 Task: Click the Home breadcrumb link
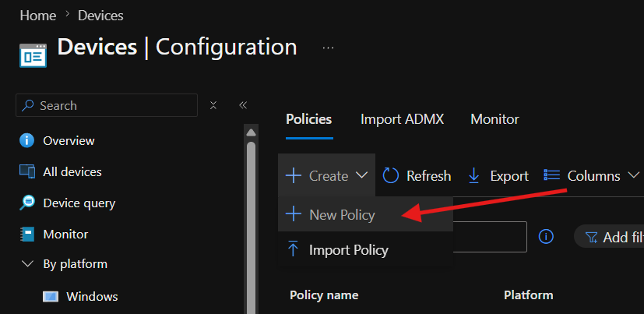[x=38, y=16]
